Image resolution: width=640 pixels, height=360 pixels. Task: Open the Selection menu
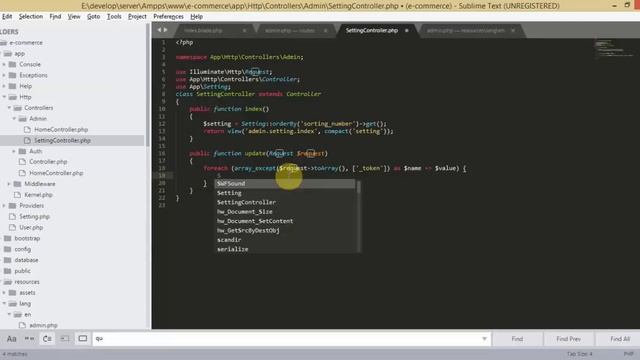coord(31,17)
